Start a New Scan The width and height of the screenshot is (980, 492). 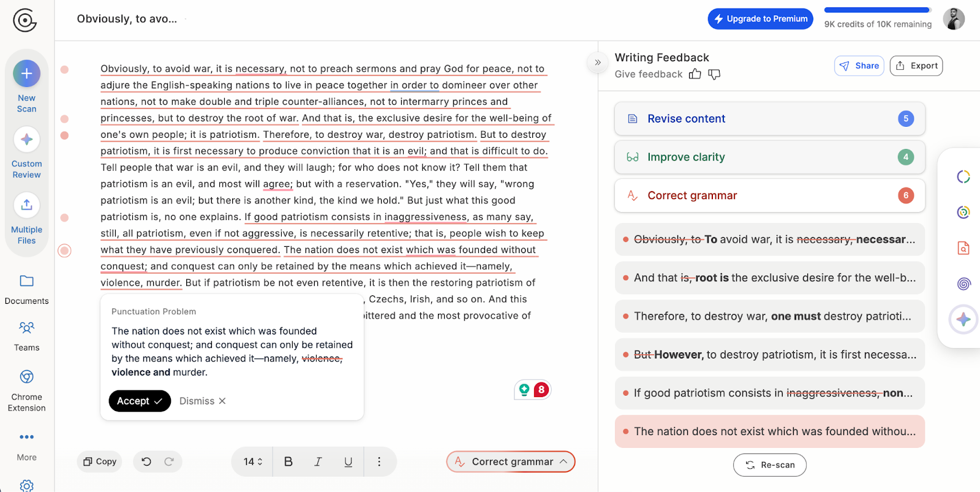(26, 86)
